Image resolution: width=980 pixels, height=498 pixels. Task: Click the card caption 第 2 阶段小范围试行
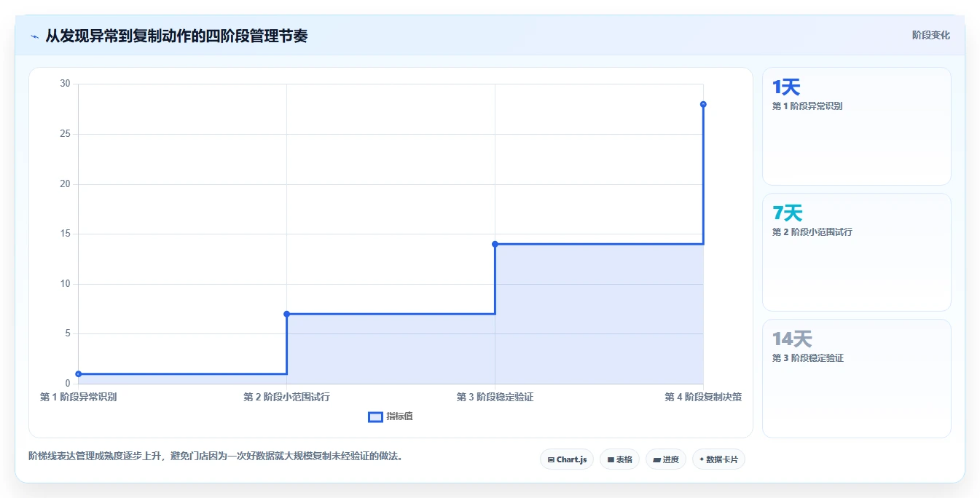pos(812,232)
